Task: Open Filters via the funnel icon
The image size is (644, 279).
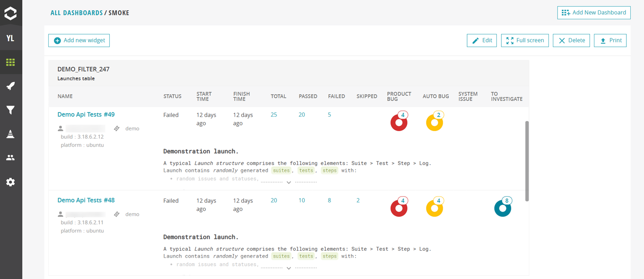Action: (11, 110)
